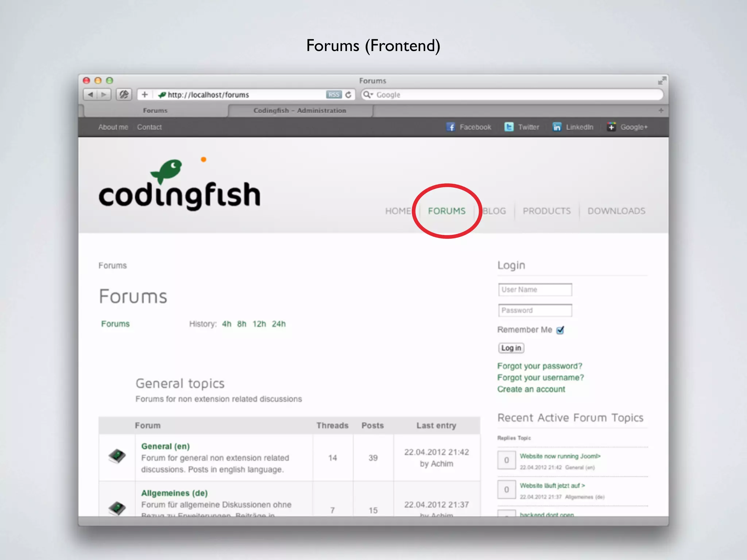Image resolution: width=747 pixels, height=560 pixels.
Task: Uncheck the Remember Me checkbox
Action: coord(560,330)
